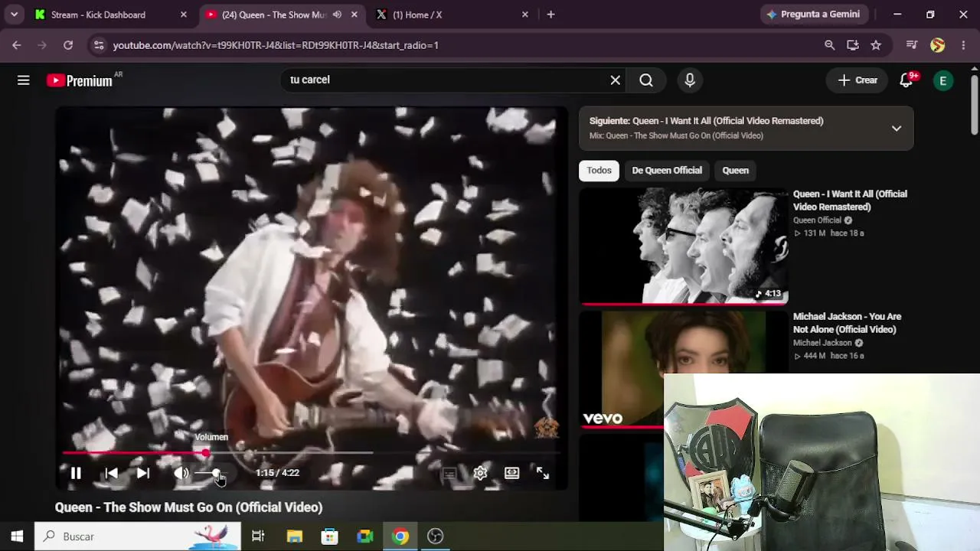Close the Kick Dashboard tab
The image size is (980, 551).
coord(184,15)
